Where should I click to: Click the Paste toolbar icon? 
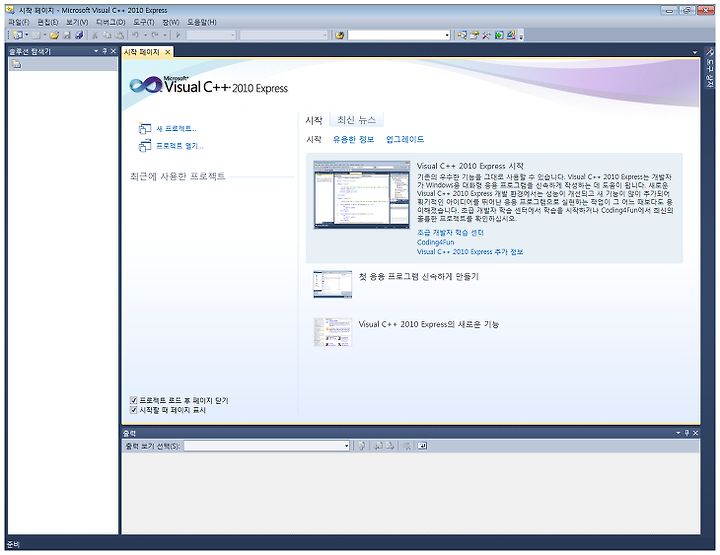pyautogui.click(x=120, y=35)
